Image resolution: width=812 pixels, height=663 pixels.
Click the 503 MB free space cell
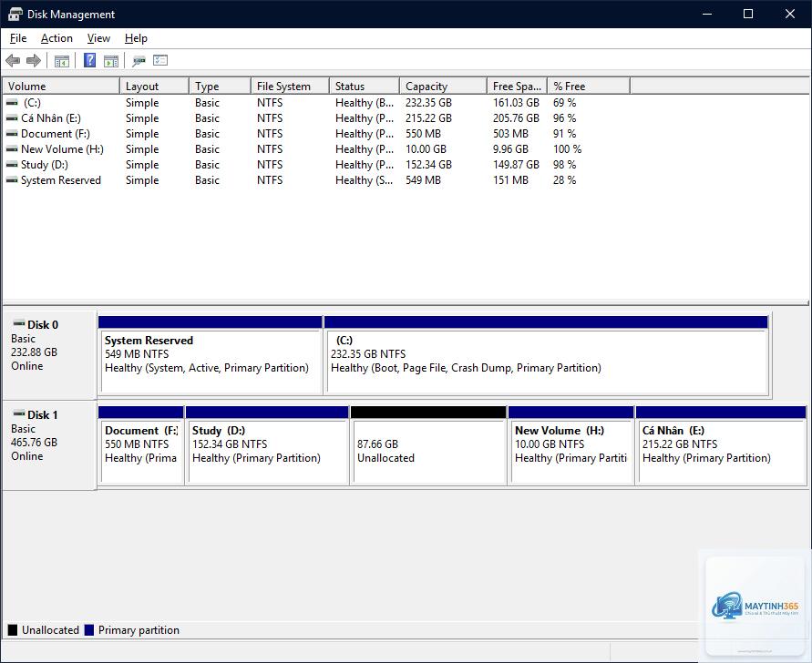510,134
